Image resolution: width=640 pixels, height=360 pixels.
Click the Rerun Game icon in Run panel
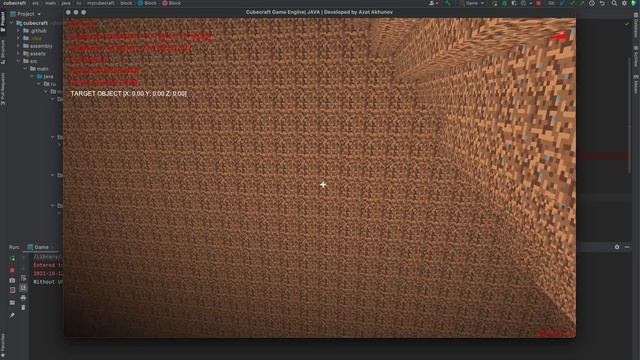pos(12,258)
